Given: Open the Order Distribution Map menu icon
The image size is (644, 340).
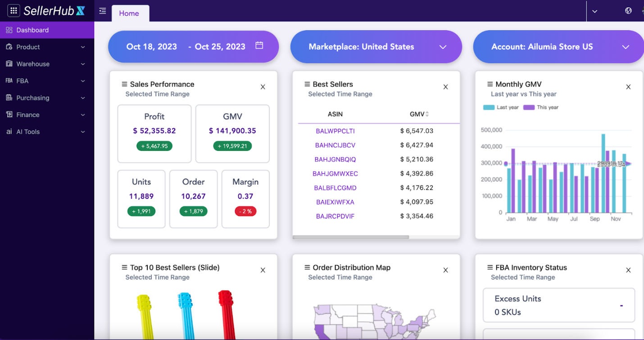Looking at the screenshot, I should point(307,267).
